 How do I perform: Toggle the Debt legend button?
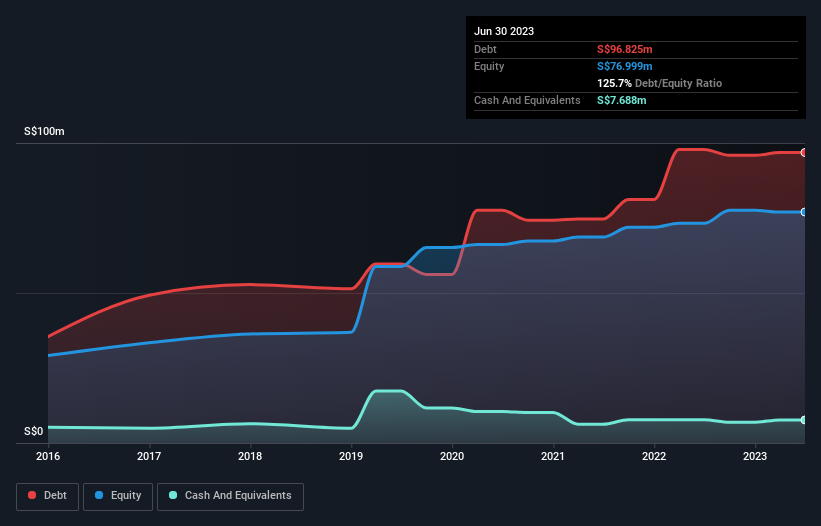coord(48,496)
